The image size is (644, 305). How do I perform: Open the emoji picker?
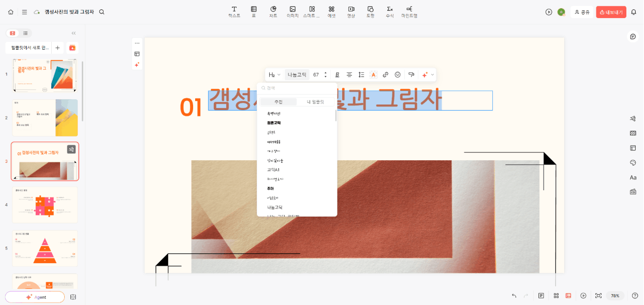tap(398, 75)
